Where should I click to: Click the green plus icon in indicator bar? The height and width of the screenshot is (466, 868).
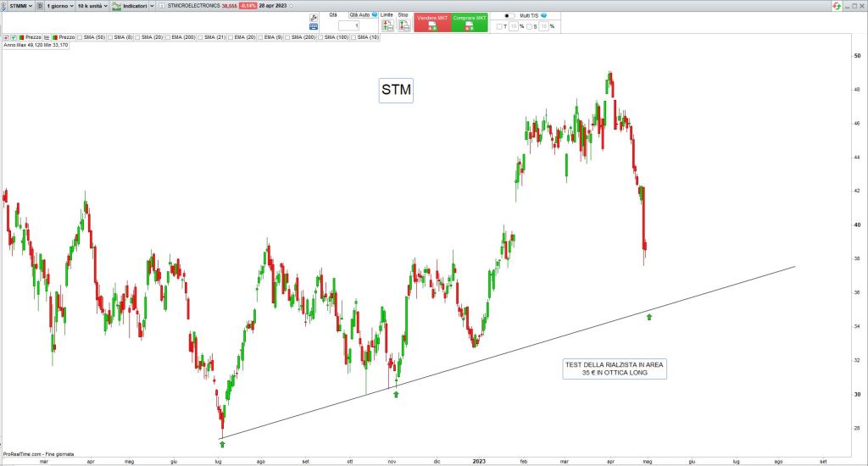point(14,37)
